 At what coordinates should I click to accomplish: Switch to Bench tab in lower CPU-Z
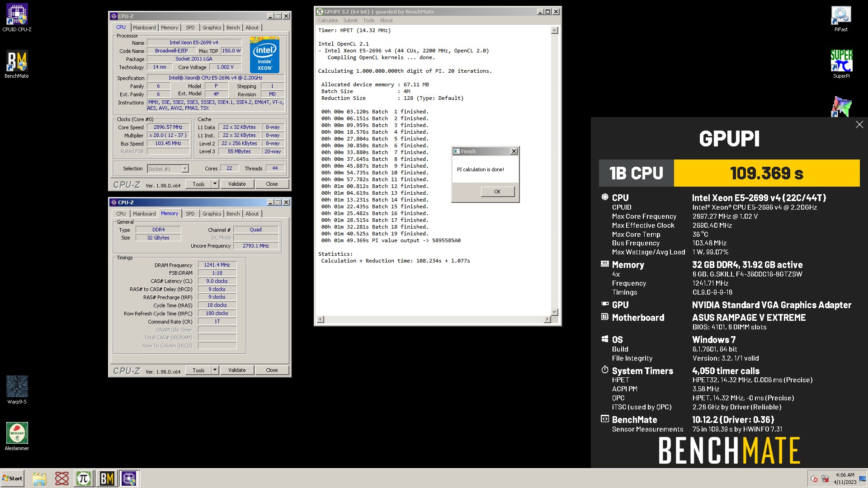coord(233,214)
